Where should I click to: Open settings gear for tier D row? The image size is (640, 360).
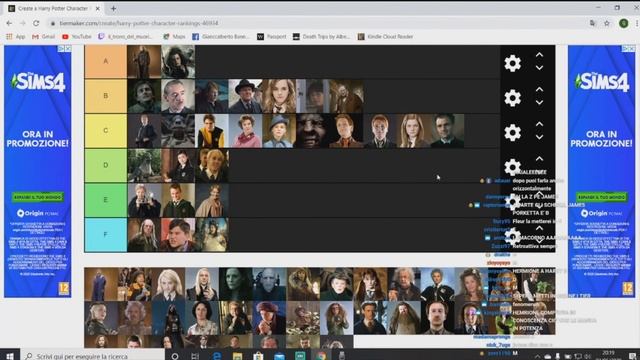pos(512,167)
